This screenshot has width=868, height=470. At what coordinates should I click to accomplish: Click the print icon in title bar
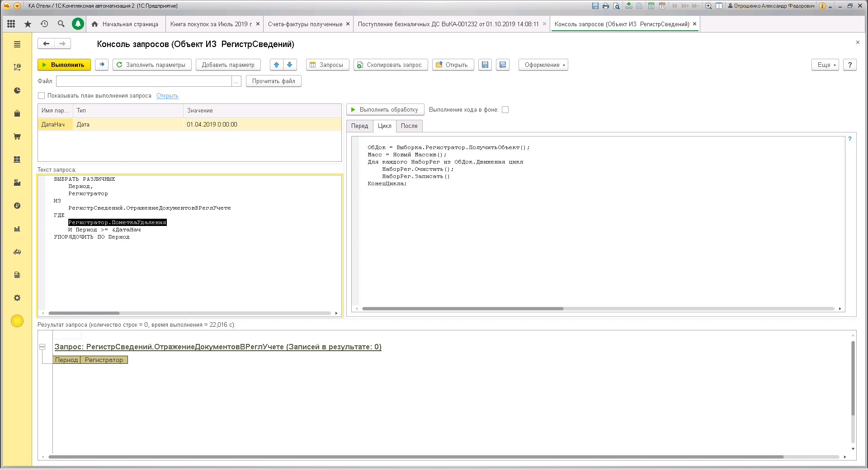click(x=606, y=6)
